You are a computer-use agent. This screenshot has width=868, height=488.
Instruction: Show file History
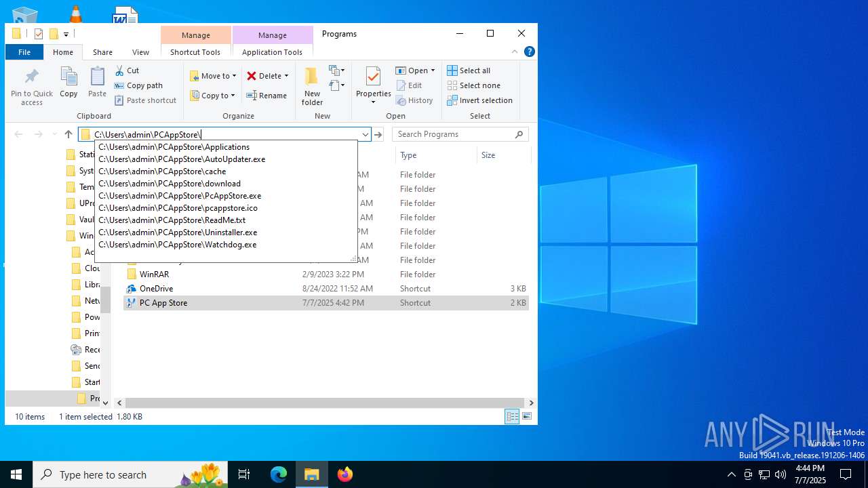pyautogui.click(x=414, y=100)
